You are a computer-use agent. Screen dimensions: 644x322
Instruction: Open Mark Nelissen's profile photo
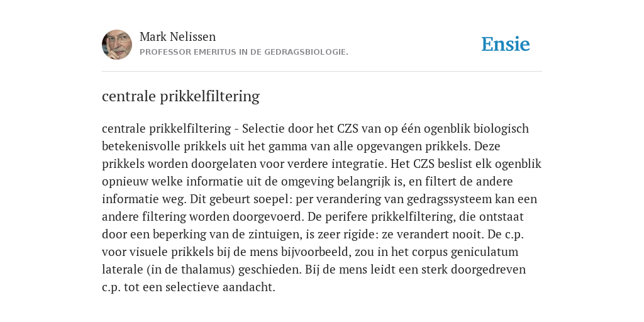tap(117, 45)
